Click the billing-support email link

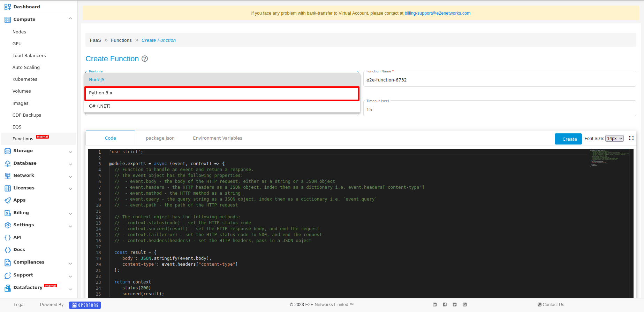tap(437, 13)
